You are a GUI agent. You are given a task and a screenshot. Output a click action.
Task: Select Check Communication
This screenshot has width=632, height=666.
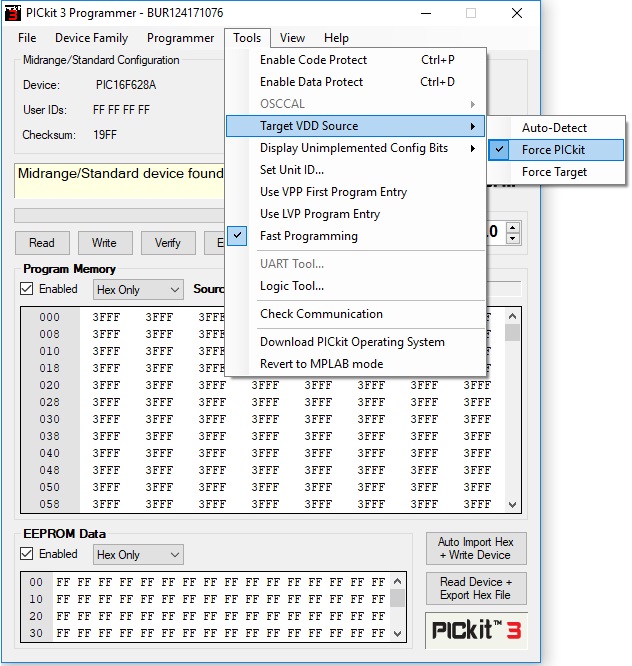[x=356, y=314]
